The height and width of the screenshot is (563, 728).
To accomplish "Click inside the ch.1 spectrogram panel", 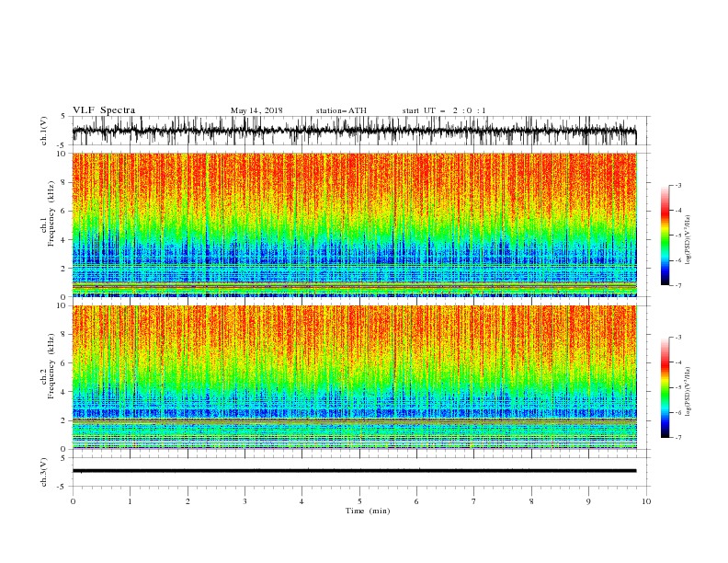I will pyautogui.click(x=354, y=224).
